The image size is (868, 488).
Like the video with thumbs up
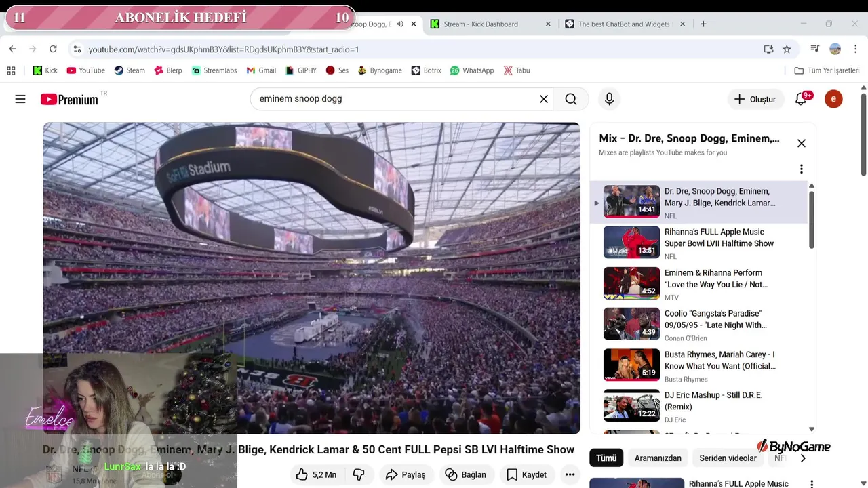(x=315, y=474)
